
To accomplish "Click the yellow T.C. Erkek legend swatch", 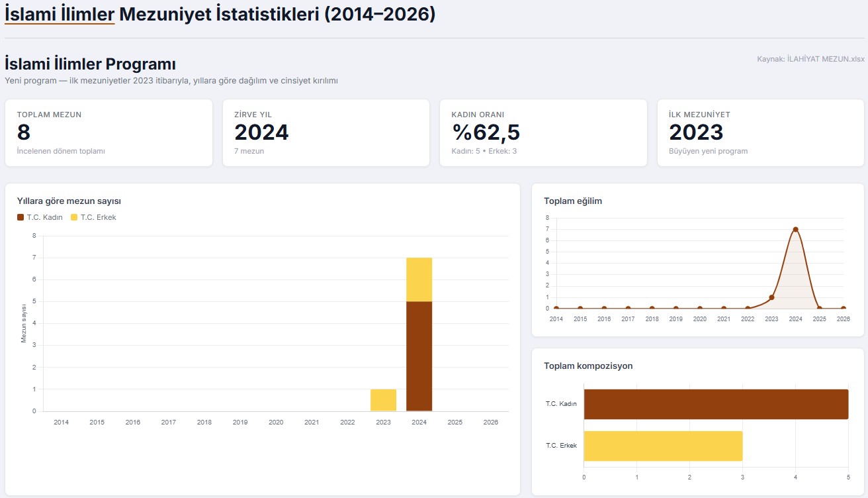I will [x=74, y=217].
